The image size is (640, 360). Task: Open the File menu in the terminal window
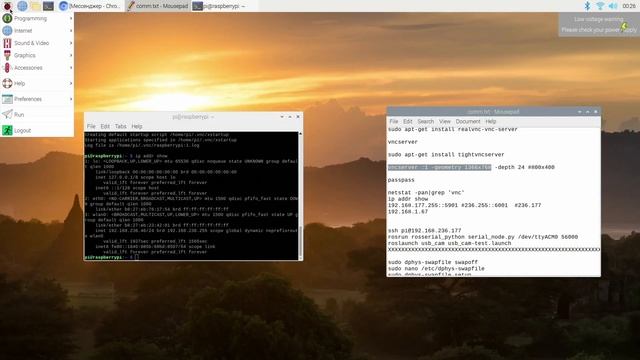pyautogui.click(x=91, y=126)
